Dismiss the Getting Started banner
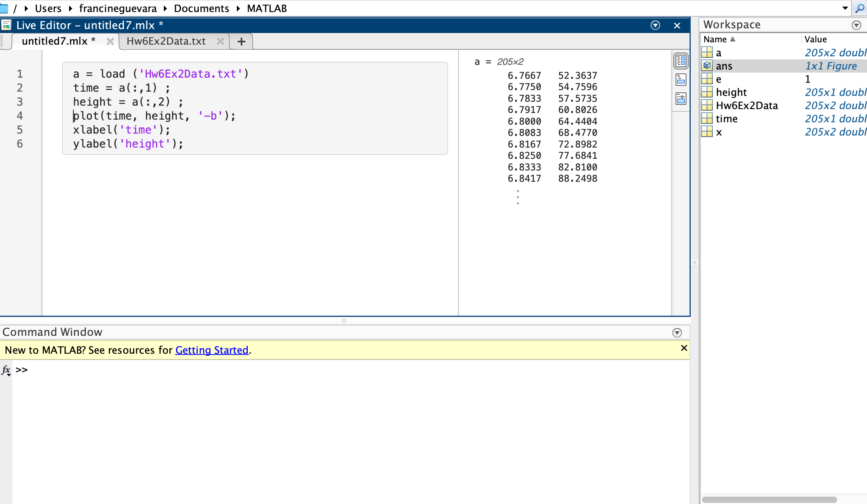 coord(684,348)
